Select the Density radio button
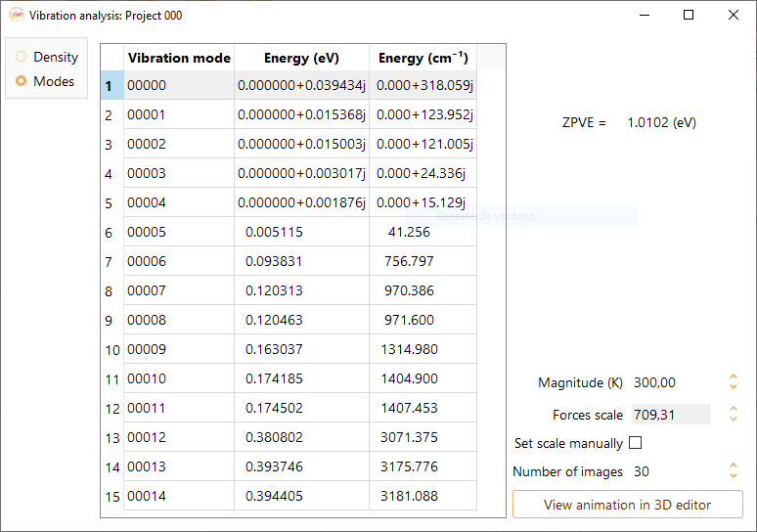 pyautogui.click(x=46, y=57)
